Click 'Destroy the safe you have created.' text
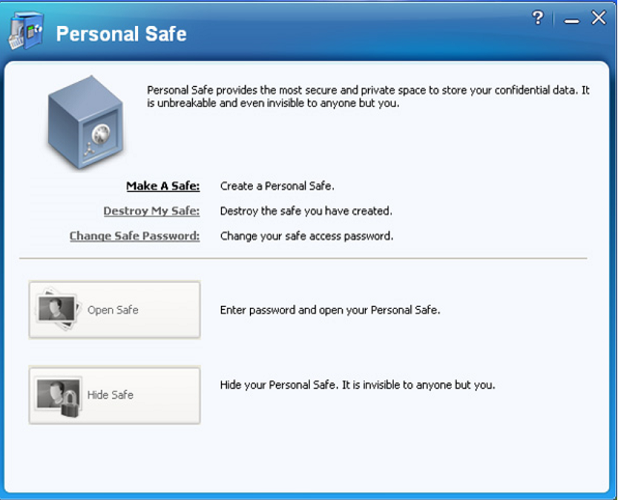Image resolution: width=618 pixels, height=500 pixels. (x=306, y=211)
